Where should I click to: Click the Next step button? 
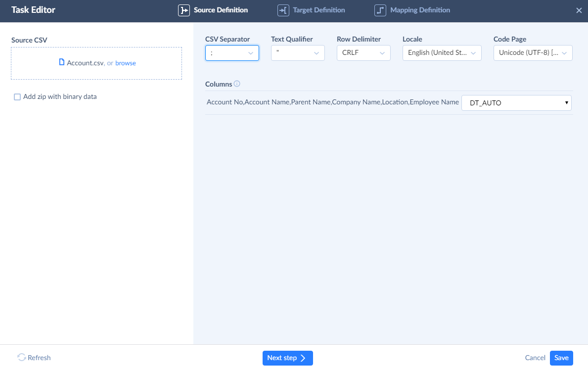tap(288, 358)
